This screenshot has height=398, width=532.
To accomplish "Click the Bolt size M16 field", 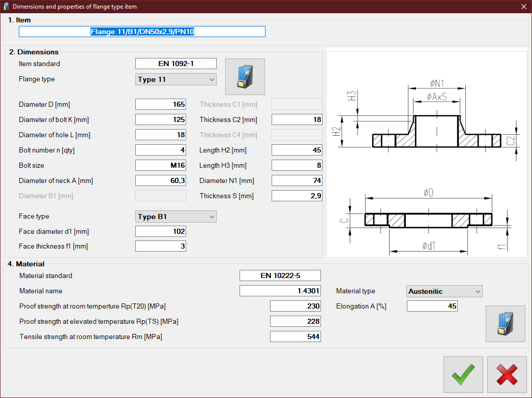I will tap(161, 165).
